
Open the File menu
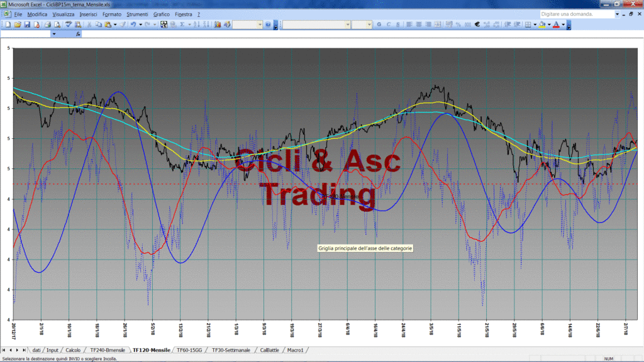18,14
